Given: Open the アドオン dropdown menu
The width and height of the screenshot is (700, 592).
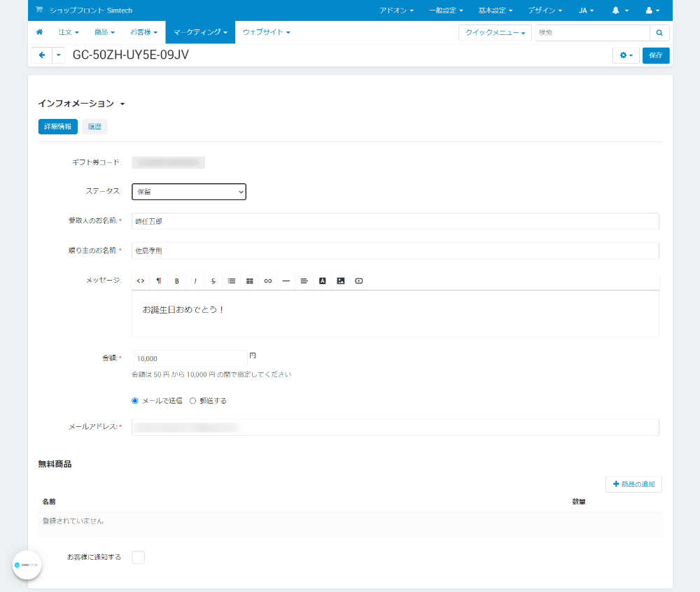Looking at the screenshot, I should [x=396, y=10].
